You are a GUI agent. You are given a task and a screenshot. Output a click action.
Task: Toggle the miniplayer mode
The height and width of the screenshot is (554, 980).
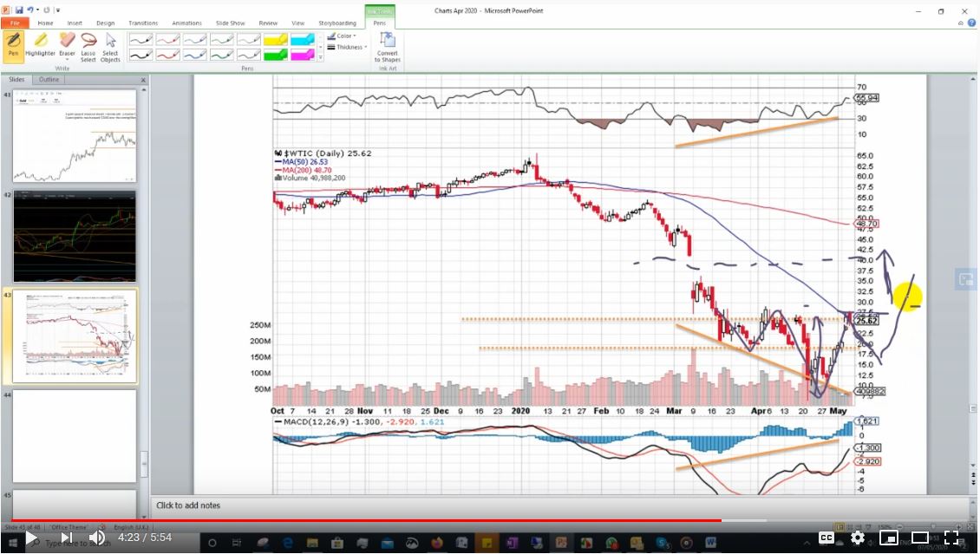888,538
